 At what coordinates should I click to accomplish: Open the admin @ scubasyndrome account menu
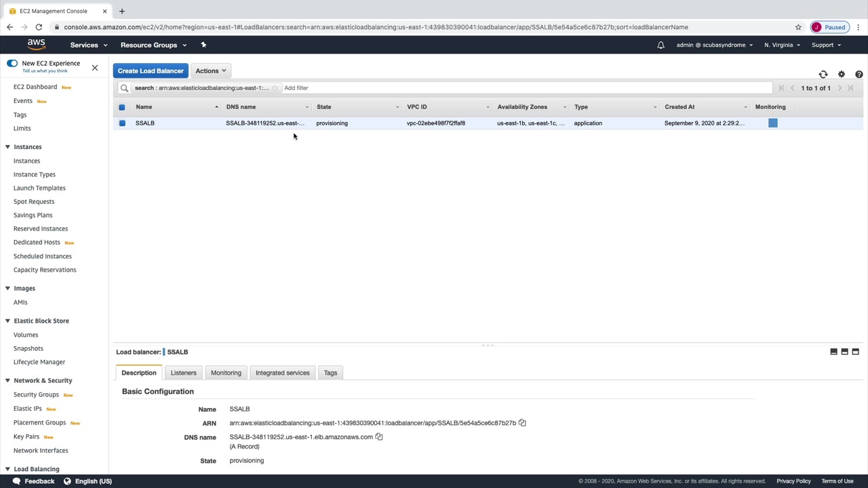pyautogui.click(x=714, y=45)
